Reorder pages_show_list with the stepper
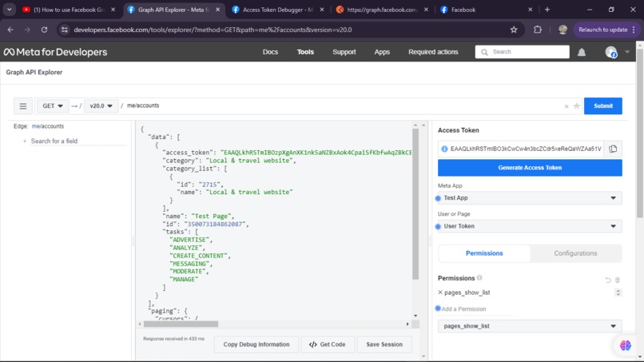 tap(618, 292)
